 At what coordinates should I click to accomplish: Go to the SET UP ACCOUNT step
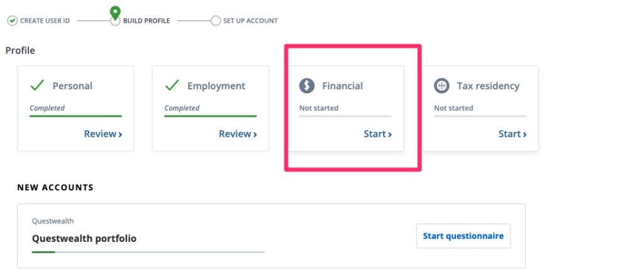(x=250, y=21)
